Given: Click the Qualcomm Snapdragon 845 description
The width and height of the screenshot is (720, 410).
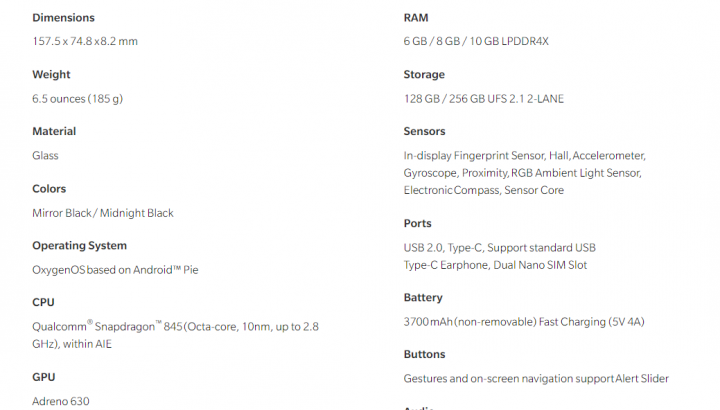Looking at the screenshot, I should tap(175, 335).
